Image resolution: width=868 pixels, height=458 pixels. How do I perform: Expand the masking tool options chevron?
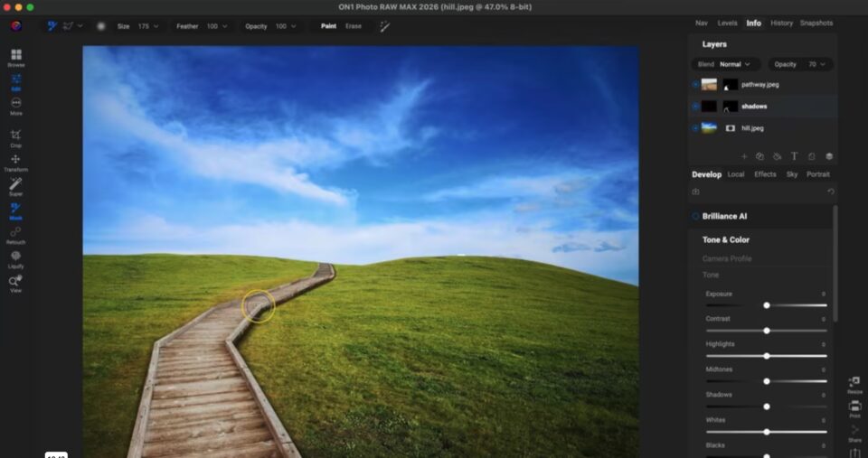click(x=80, y=25)
